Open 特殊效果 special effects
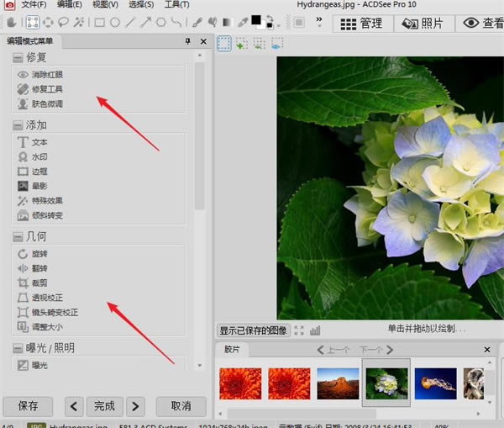 coord(40,201)
